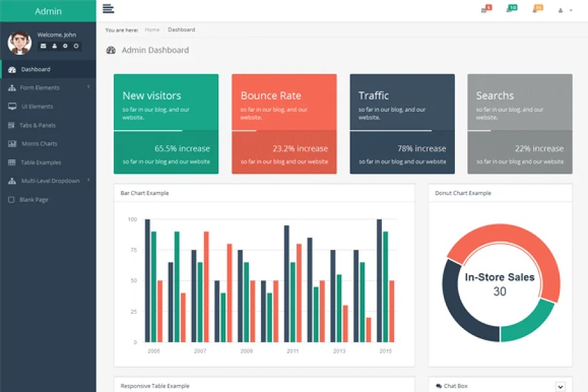Toggle the hamburger sidebar menu icon
The width and height of the screenshot is (588, 392).
point(108,8)
